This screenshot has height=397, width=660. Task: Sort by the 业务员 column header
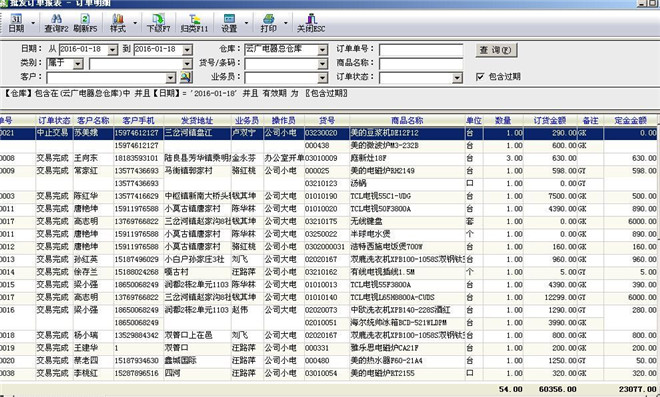247,120
